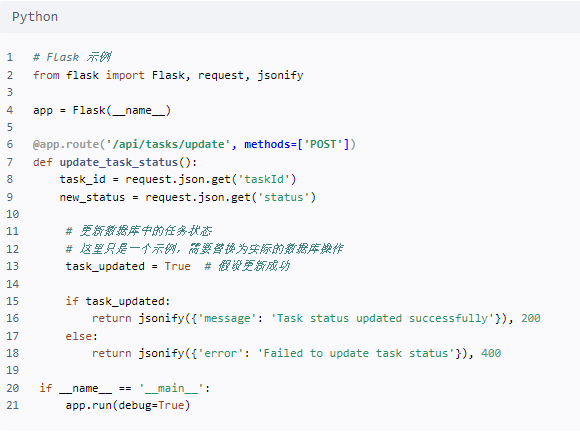Click the 'if task_updated:' statement
The image size is (580, 442).
(x=118, y=301)
